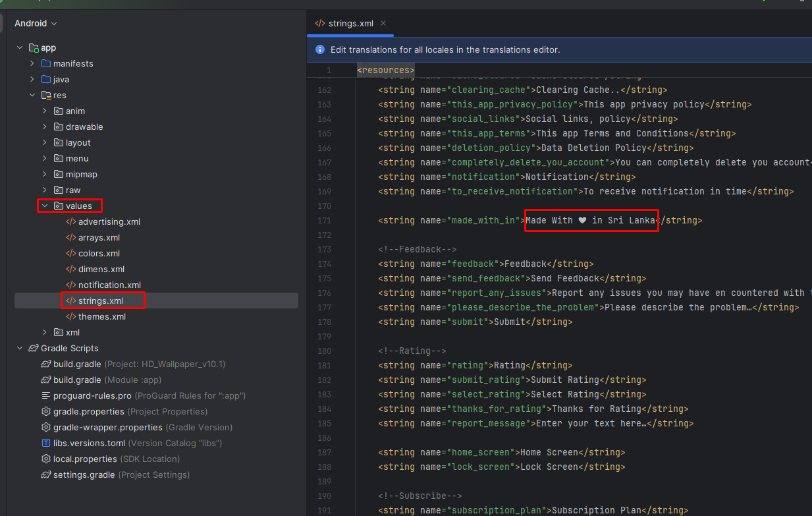The height and width of the screenshot is (516, 812).
Task: Click the info icon in translations banner
Action: point(320,50)
